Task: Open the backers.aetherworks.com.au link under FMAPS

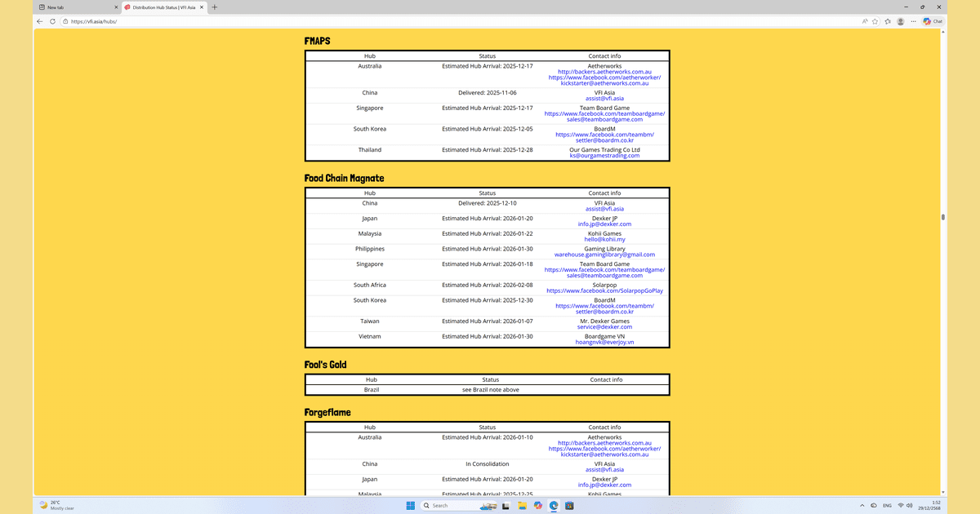Action: click(604, 72)
